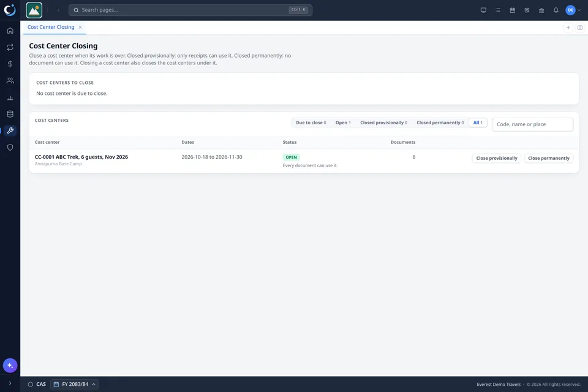Image resolution: width=588 pixels, height=392 pixels.
Task: Click the Cost center column header
Action: point(47,142)
